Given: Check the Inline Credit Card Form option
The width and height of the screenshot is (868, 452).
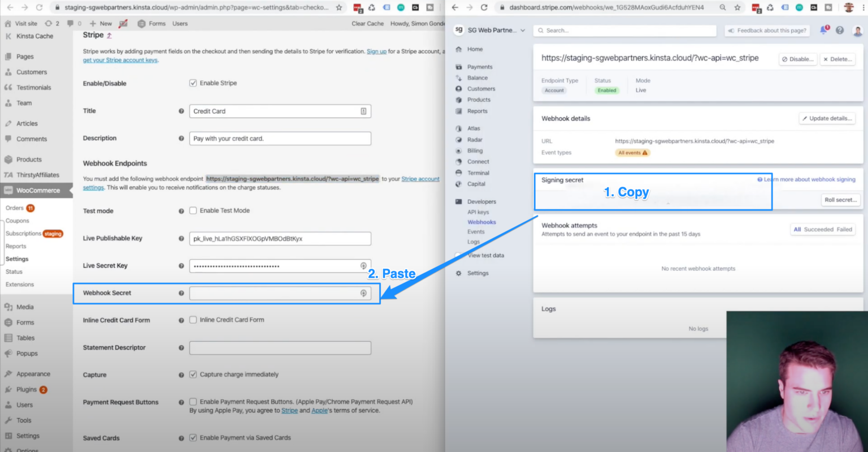Looking at the screenshot, I should [192, 320].
